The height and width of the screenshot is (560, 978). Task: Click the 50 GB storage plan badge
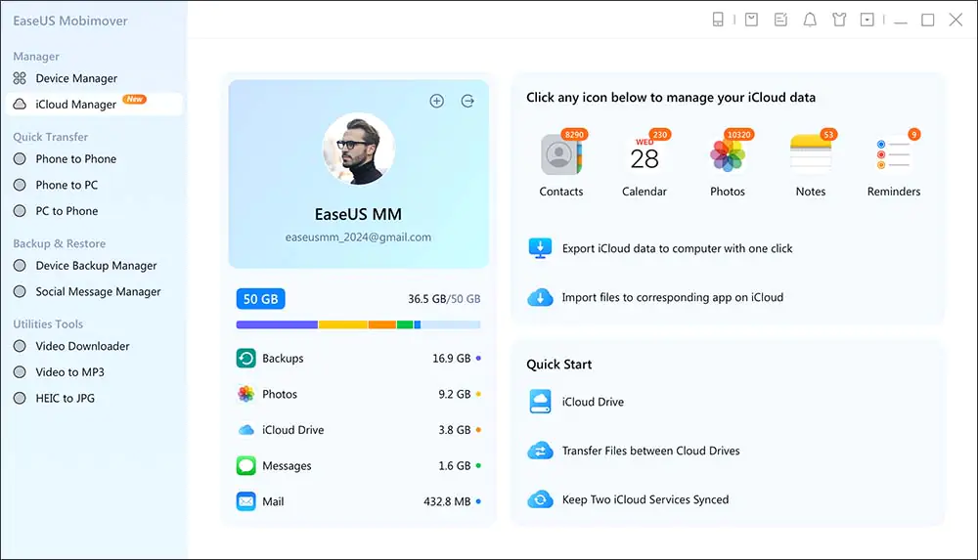click(261, 299)
